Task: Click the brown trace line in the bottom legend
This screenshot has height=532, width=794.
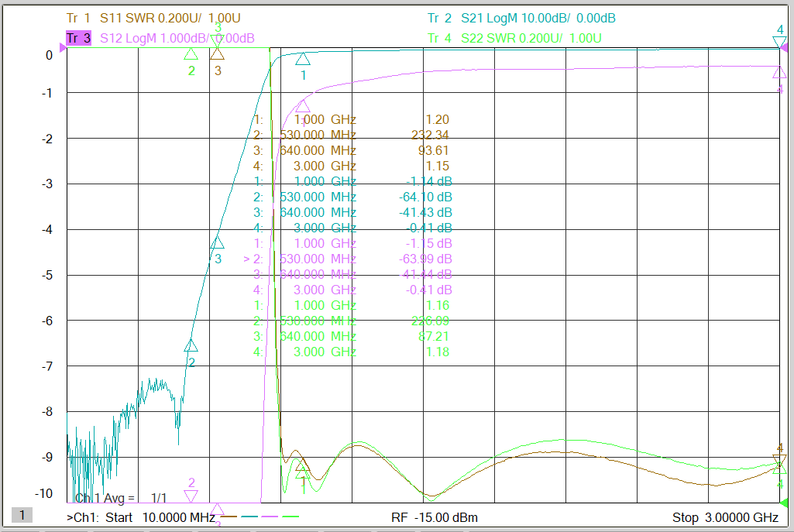Action: click(x=229, y=517)
